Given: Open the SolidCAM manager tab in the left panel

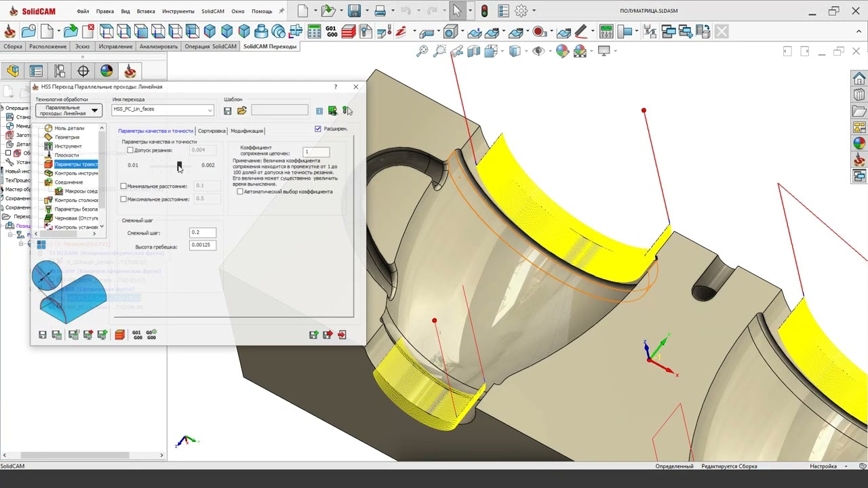Looking at the screenshot, I should (130, 71).
